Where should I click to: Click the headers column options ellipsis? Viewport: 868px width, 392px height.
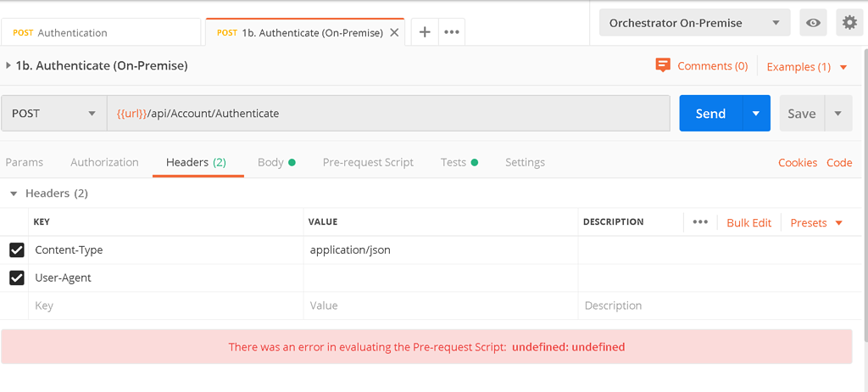(x=700, y=222)
